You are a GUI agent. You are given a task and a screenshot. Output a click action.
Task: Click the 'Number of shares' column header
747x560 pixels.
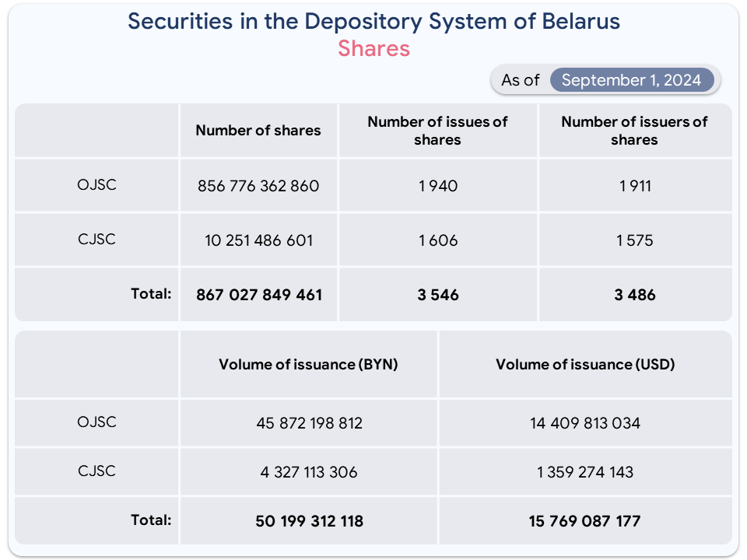[258, 131]
